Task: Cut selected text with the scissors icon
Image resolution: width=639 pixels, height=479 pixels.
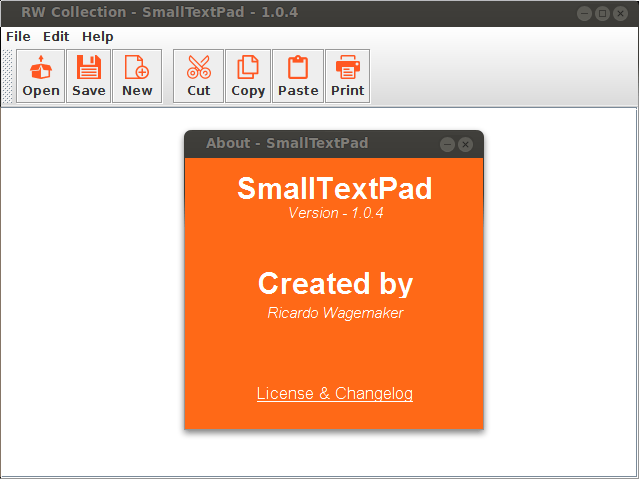Action: [x=198, y=76]
